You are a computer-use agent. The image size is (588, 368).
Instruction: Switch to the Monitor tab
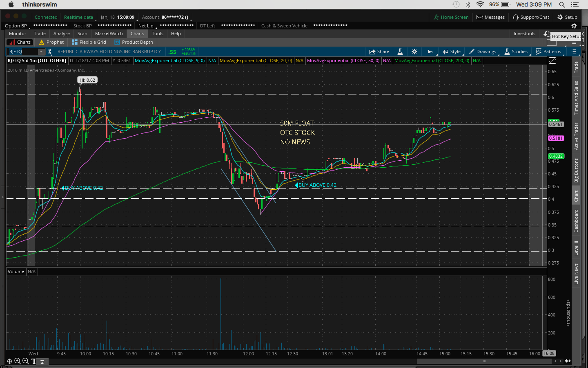click(x=18, y=34)
